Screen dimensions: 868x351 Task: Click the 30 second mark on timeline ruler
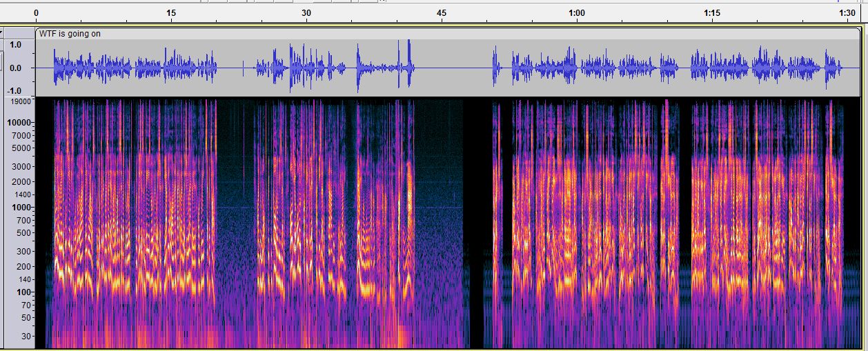pyautogui.click(x=306, y=13)
